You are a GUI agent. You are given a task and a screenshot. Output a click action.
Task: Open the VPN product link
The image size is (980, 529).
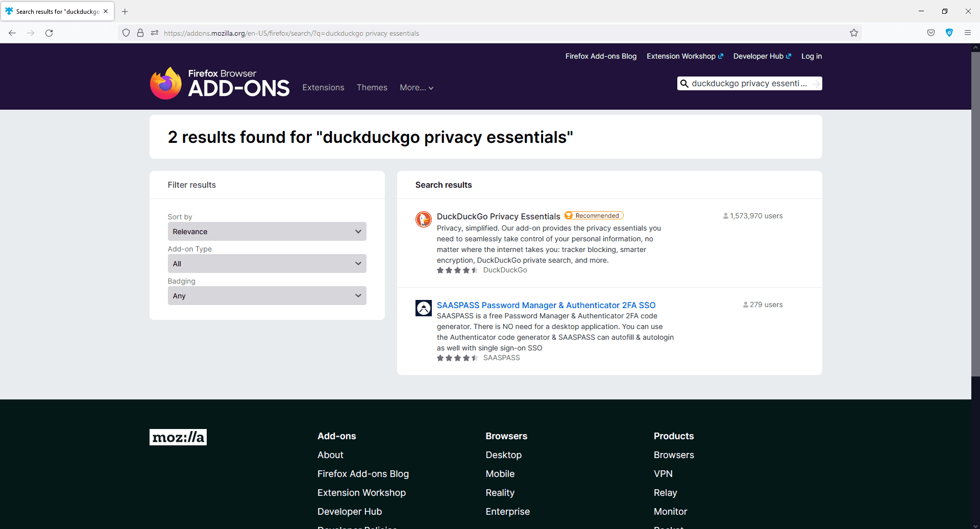(663, 474)
